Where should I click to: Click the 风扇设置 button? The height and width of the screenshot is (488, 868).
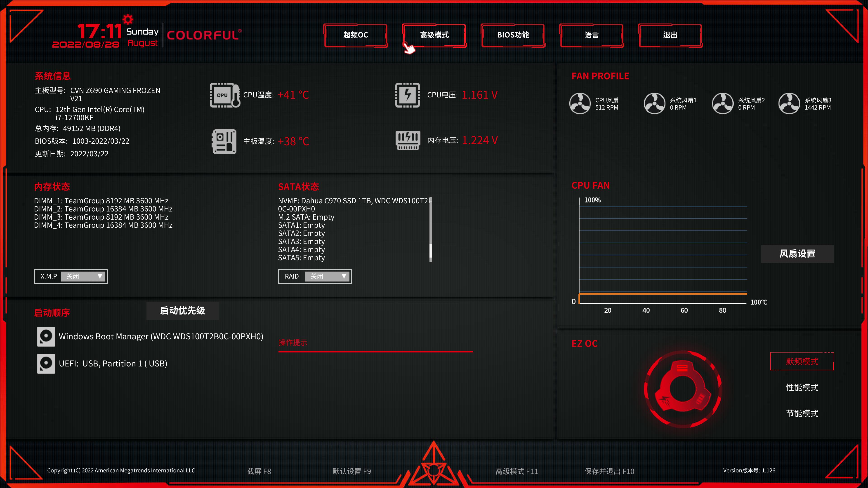coord(797,253)
